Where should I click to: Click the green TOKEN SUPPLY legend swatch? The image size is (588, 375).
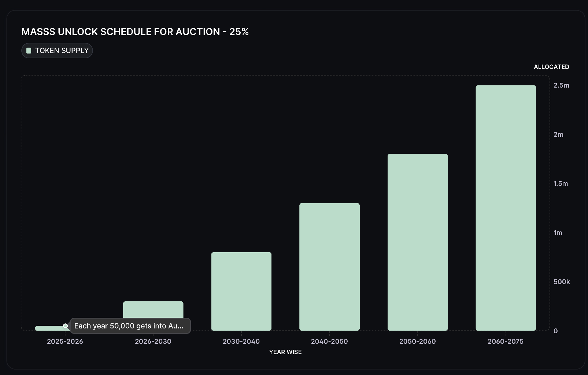tap(29, 51)
